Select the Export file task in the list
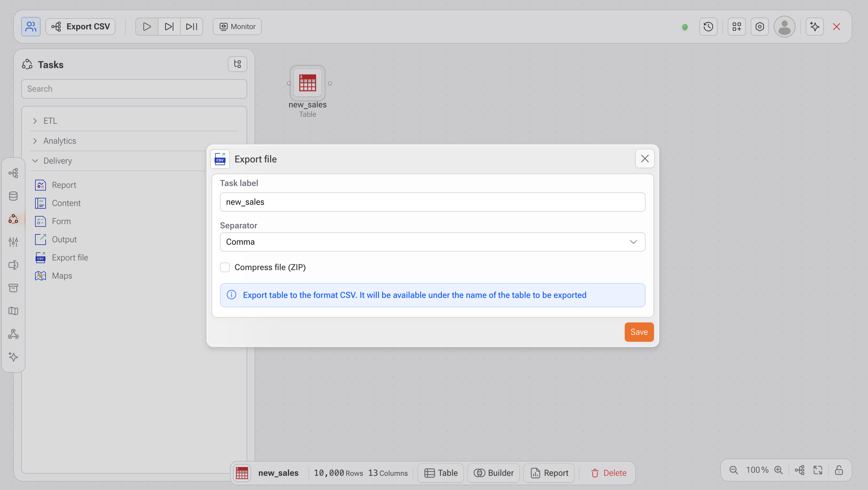Image resolution: width=868 pixels, height=490 pixels. pyautogui.click(x=70, y=258)
